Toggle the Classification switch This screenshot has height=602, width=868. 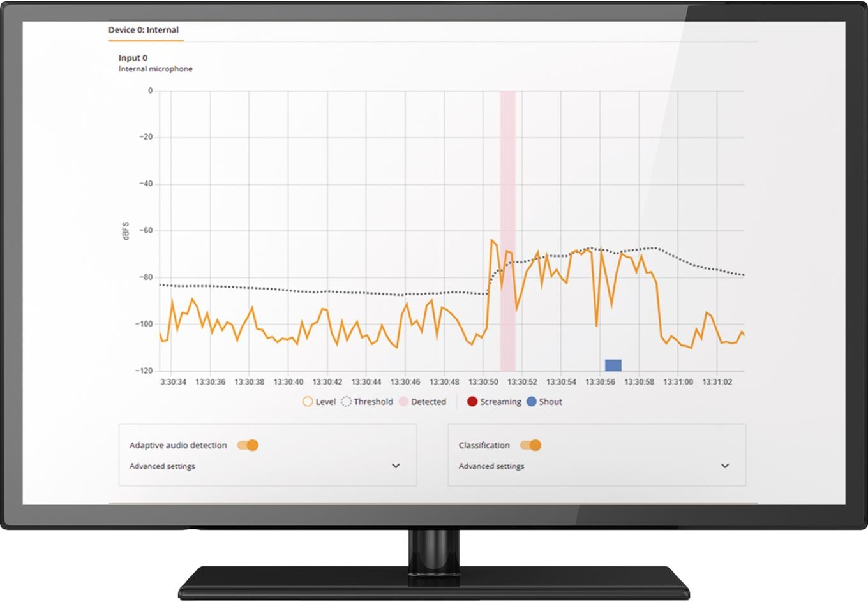pyautogui.click(x=530, y=445)
